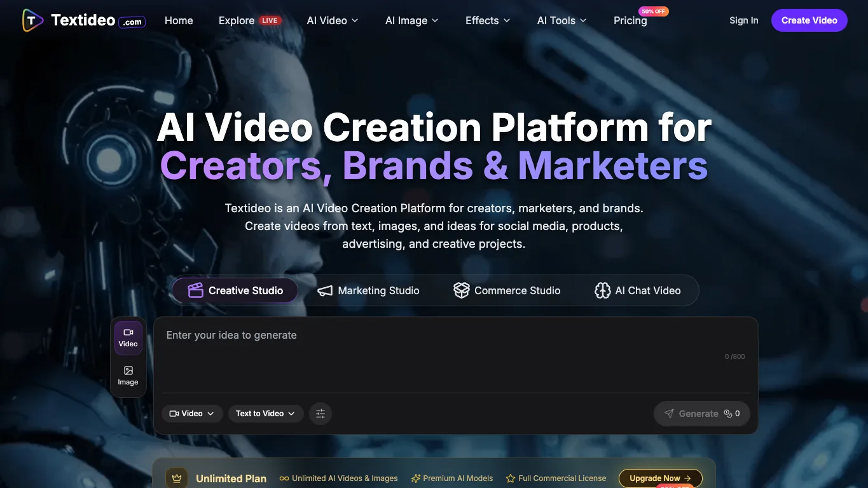Viewport: 868px width, 488px height.
Task: Click the "0 /800" character counter
Action: coord(735,356)
